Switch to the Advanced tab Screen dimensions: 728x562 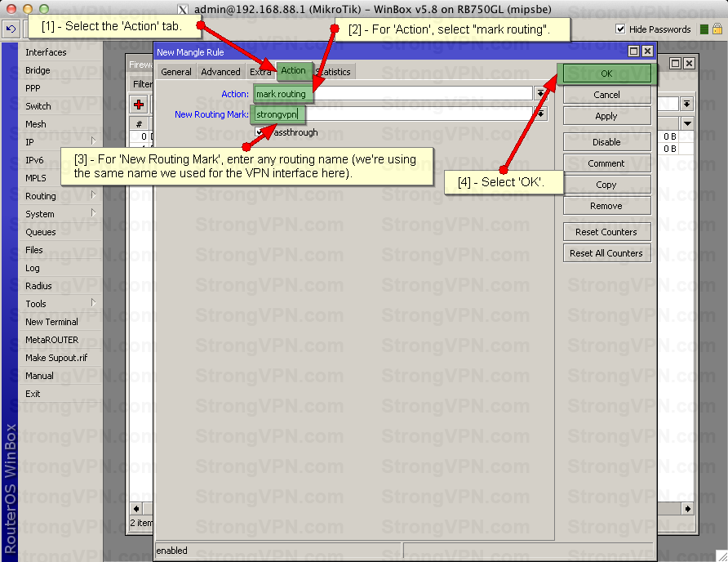220,72
